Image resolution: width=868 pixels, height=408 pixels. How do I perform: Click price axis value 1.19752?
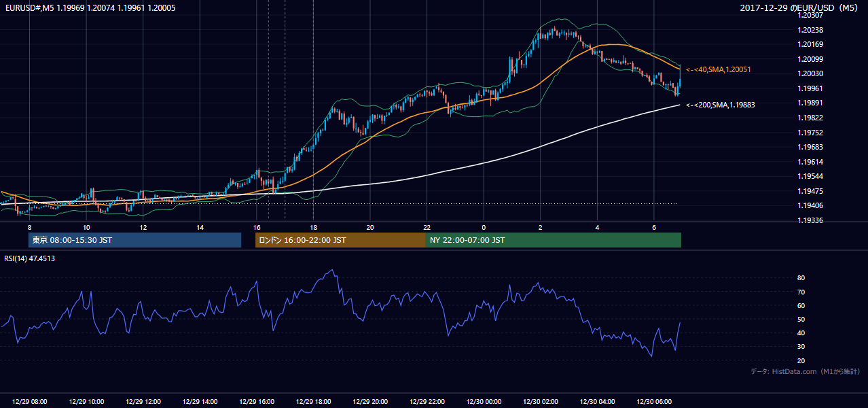(x=810, y=133)
